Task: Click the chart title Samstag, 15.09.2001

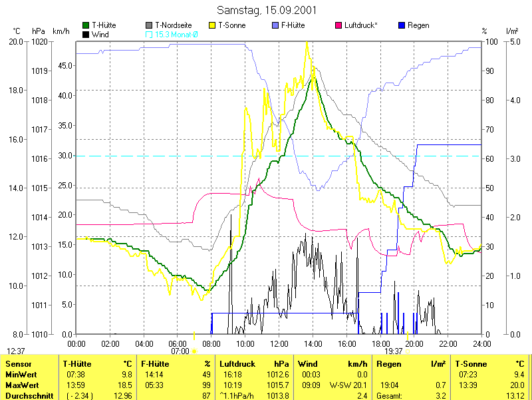Action: [267, 10]
